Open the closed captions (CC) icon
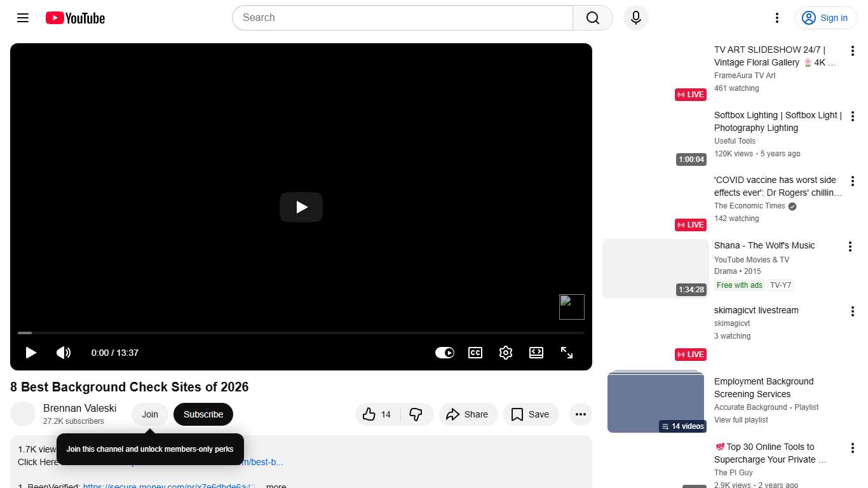 point(475,353)
